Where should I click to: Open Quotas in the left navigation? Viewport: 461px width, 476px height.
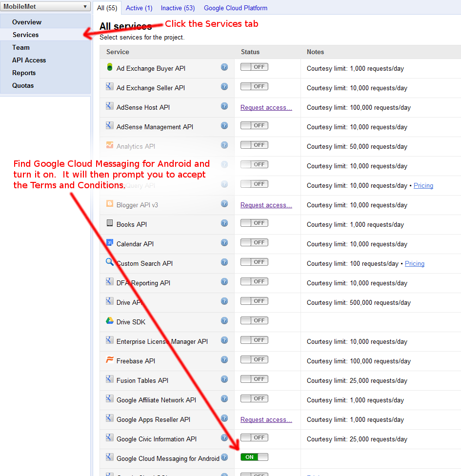[23, 85]
